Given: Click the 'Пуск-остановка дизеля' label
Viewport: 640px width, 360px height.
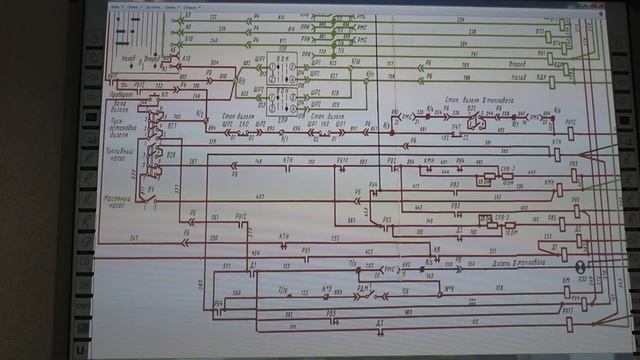Looking at the screenshot, I should click(x=123, y=129).
